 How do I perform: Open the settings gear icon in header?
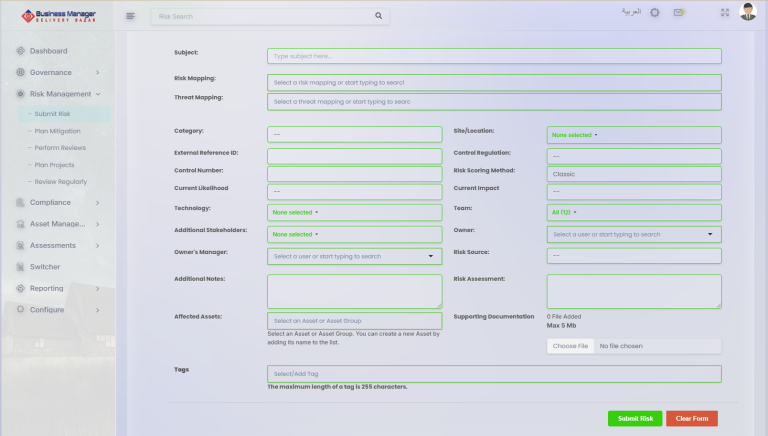[x=655, y=13]
